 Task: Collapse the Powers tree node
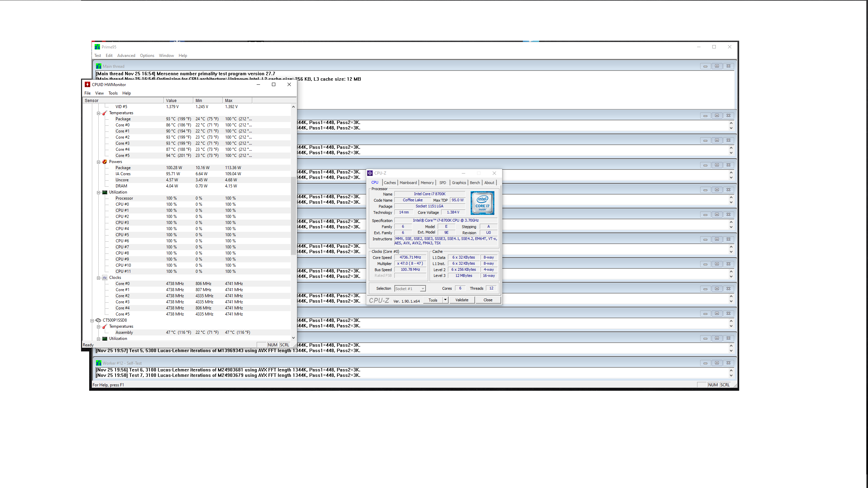pyautogui.click(x=99, y=162)
